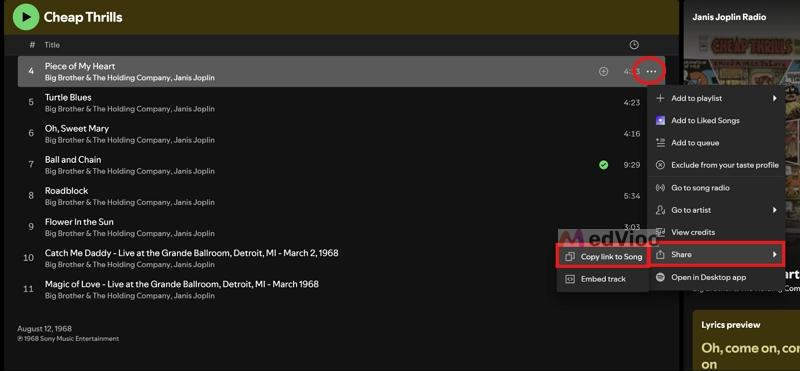Click the song radio icon in menu
Image resolution: width=800 pixels, height=371 pixels.
point(660,188)
